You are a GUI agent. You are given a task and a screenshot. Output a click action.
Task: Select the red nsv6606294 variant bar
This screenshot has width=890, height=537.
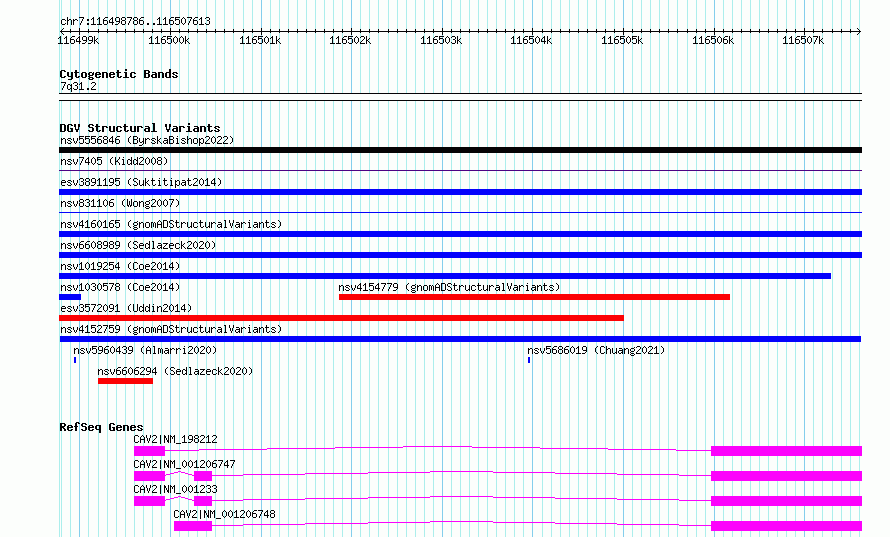125,381
